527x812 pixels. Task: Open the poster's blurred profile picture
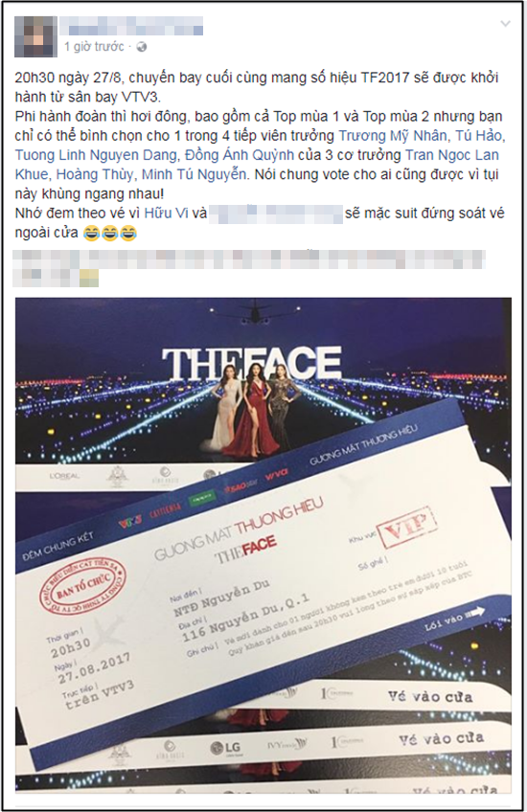point(35,36)
